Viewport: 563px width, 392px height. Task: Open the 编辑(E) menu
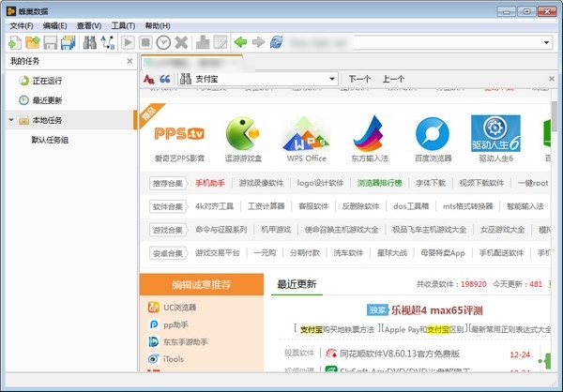click(54, 26)
